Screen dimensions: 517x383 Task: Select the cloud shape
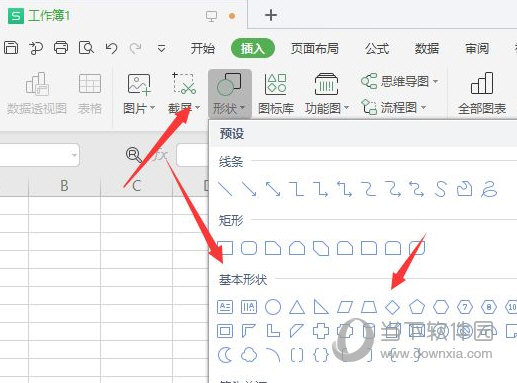click(249, 355)
